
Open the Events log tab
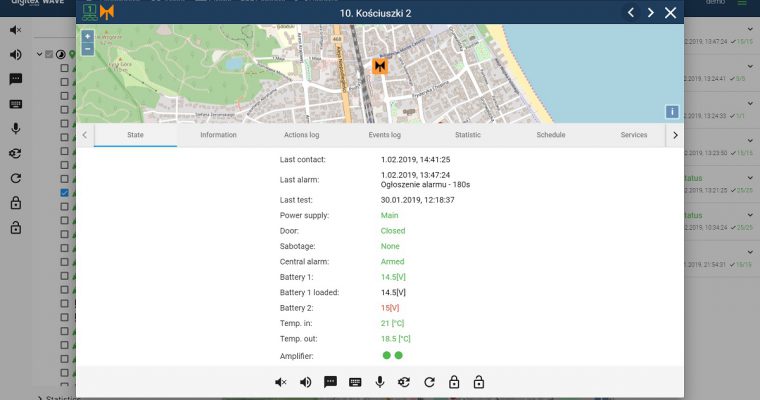coord(384,134)
